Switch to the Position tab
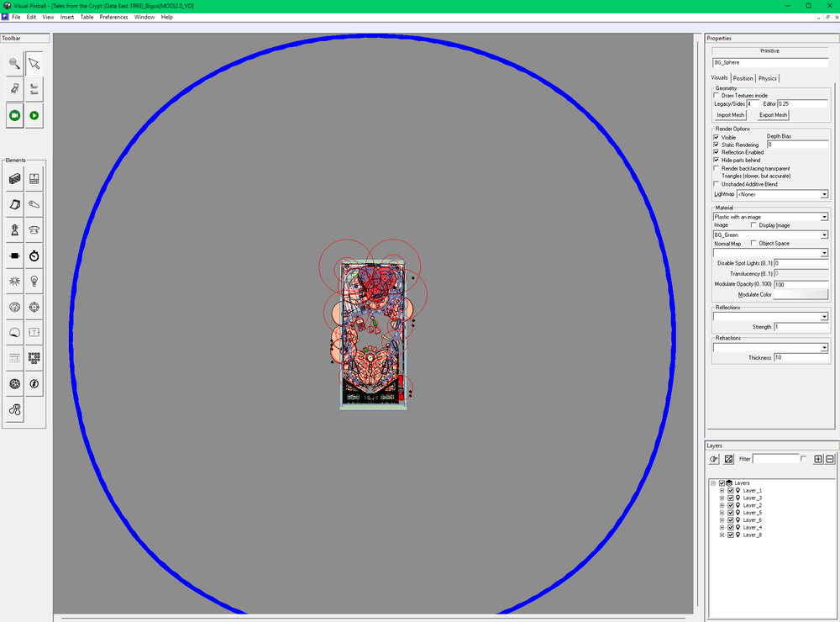The width and height of the screenshot is (840, 622). (x=743, y=78)
